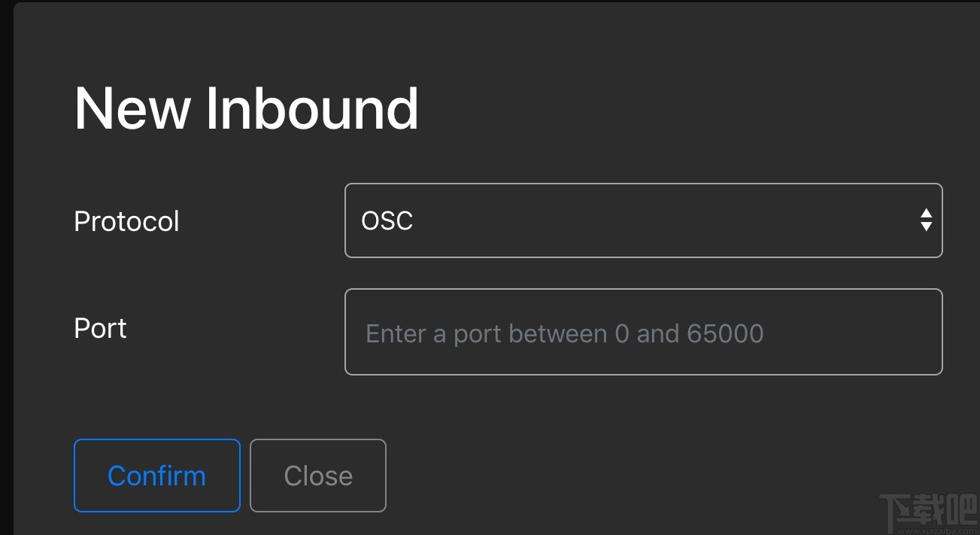Click the gray Close text
Viewport: 980px width, 535px height.
point(318,476)
